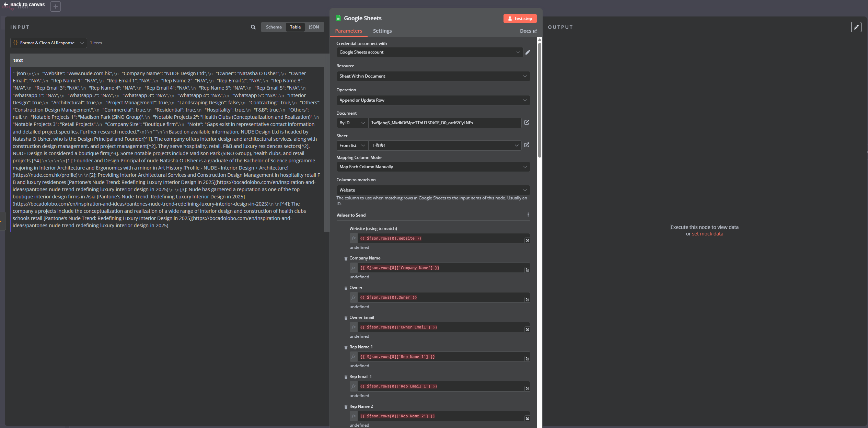868x428 pixels.
Task: Delete Rep Email 1 column mapping
Action: [x=346, y=377]
